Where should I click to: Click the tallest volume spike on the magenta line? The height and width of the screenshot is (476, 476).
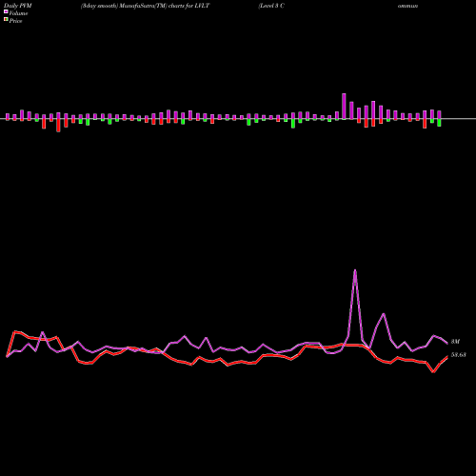click(355, 270)
